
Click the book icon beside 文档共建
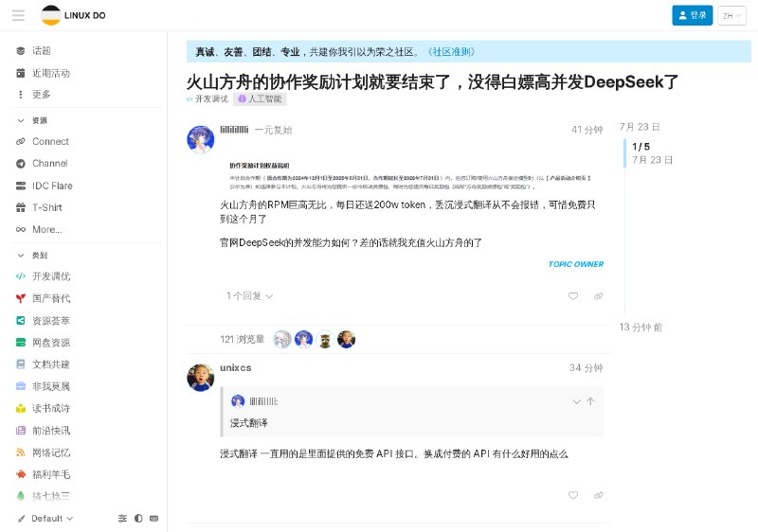point(21,364)
